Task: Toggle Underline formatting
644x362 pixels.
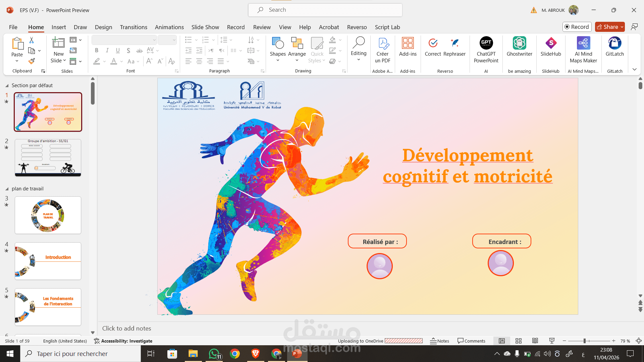Action: [118, 51]
